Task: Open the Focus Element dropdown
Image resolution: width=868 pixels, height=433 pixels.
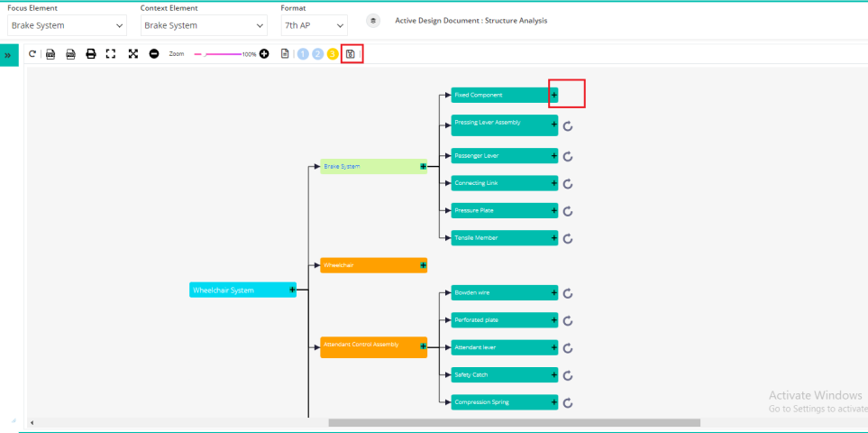Action: tap(67, 25)
